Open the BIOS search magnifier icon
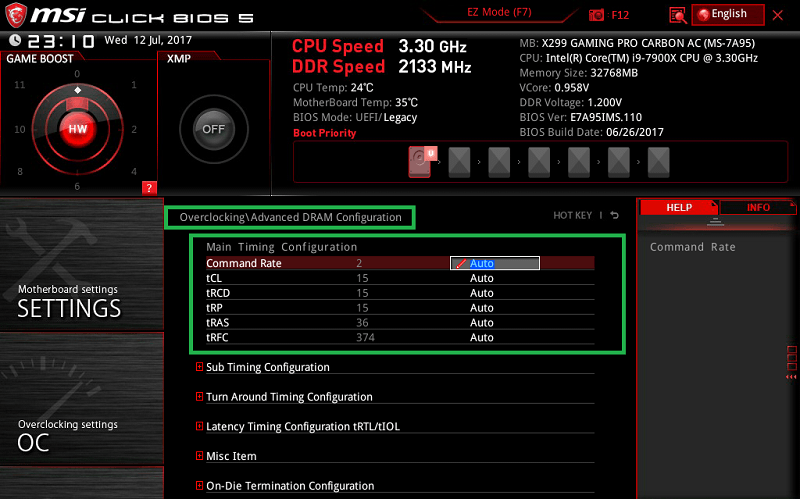The image size is (800, 499). click(x=678, y=15)
